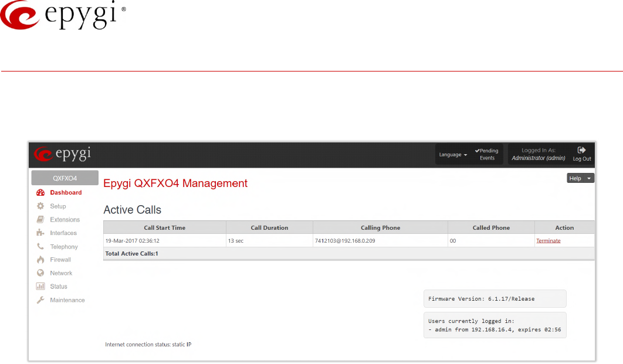Open the Extensions menu item
The height and width of the screenshot is (364, 623).
coord(65,219)
